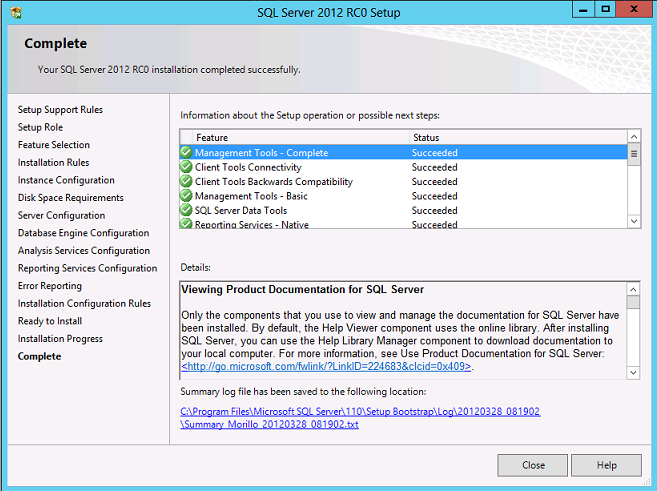657x491 pixels.
Task: Click Installation Rules step in sidebar
Action: pyautogui.click(x=54, y=163)
